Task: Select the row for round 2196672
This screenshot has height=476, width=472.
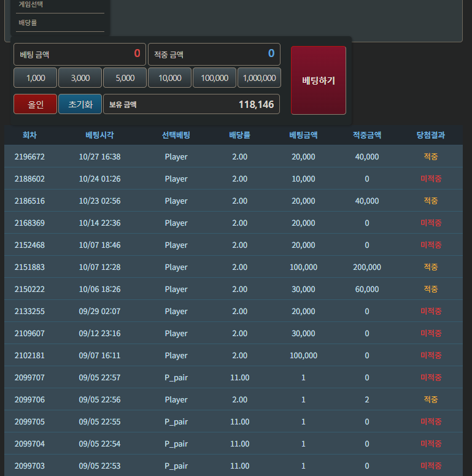Action: pyautogui.click(x=233, y=156)
